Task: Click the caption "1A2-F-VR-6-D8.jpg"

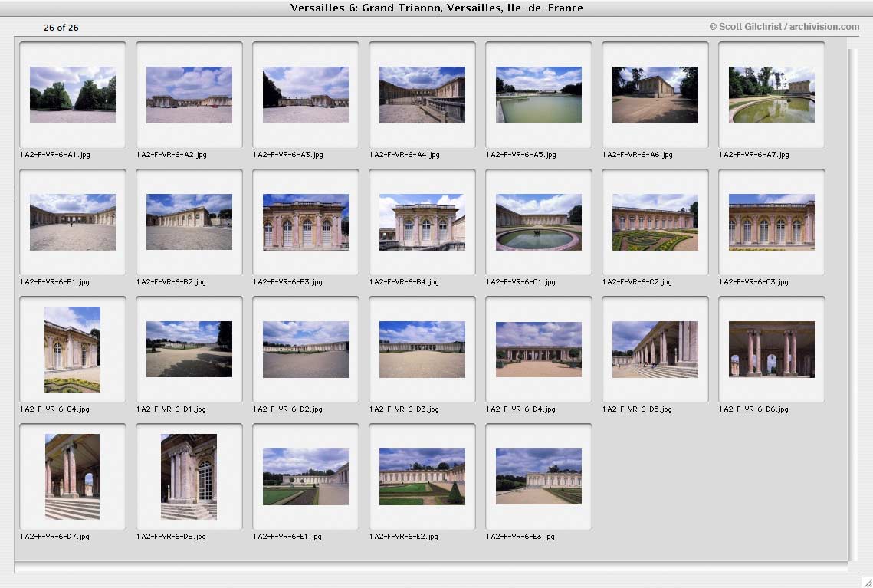Action: (x=171, y=537)
